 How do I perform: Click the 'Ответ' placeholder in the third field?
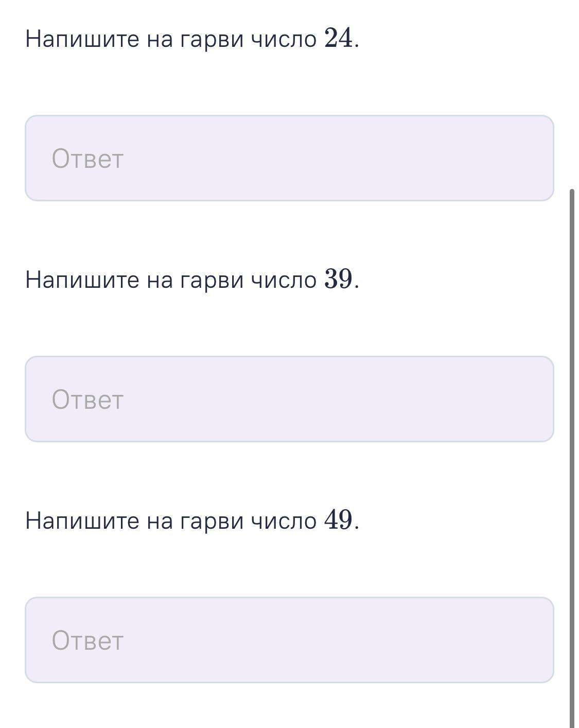pos(87,640)
